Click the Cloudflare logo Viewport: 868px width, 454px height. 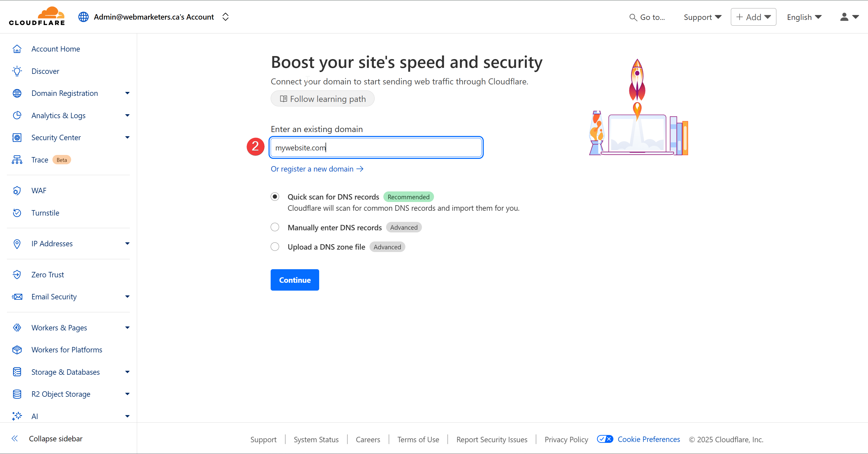(x=37, y=16)
